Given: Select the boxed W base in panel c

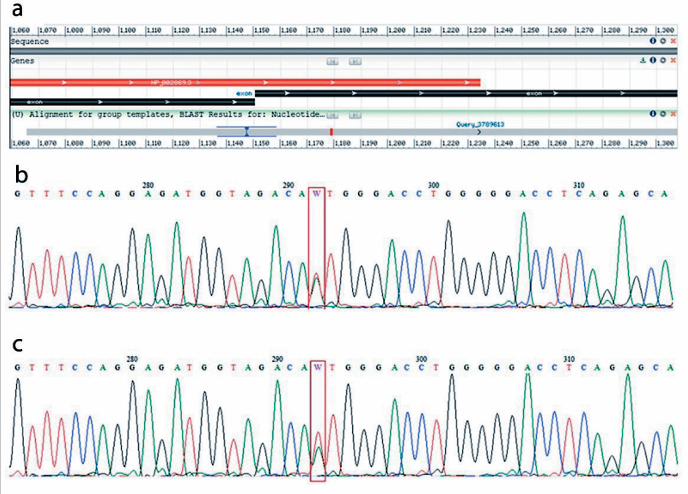Looking at the screenshot, I should (x=318, y=367).
